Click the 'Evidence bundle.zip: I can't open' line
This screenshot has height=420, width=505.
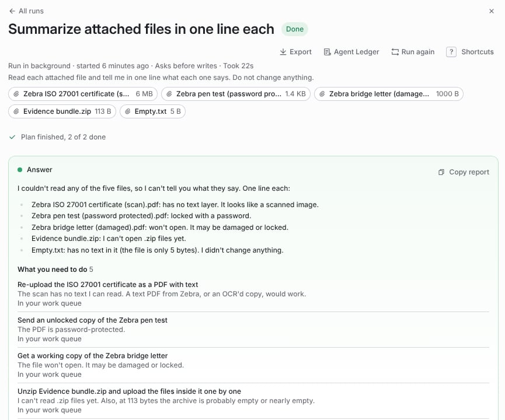(109, 239)
